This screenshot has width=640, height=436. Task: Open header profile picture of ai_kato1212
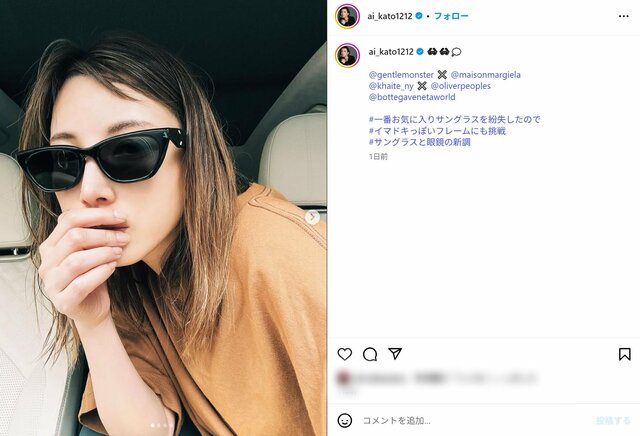click(347, 16)
